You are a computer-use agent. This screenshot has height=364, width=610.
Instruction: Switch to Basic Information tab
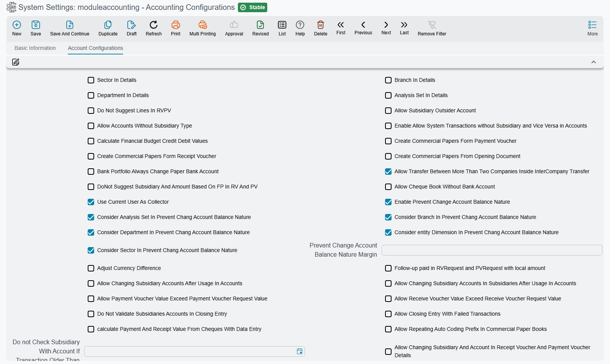(x=35, y=48)
